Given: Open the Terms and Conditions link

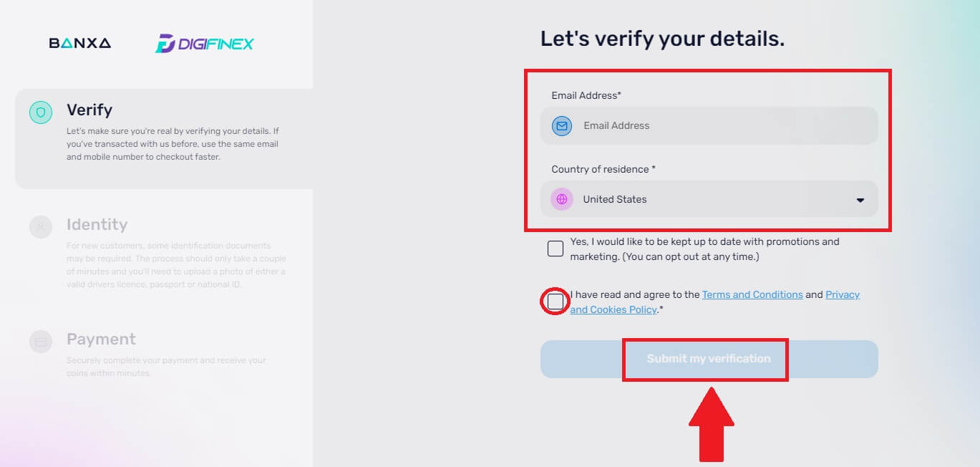Looking at the screenshot, I should [752, 294].
